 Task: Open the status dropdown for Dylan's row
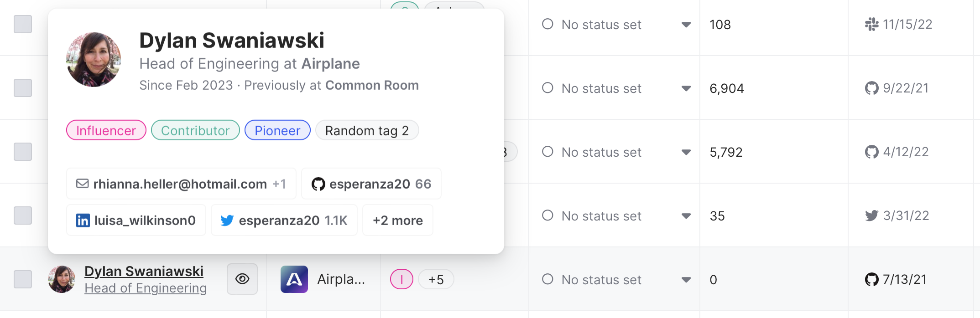686,280
